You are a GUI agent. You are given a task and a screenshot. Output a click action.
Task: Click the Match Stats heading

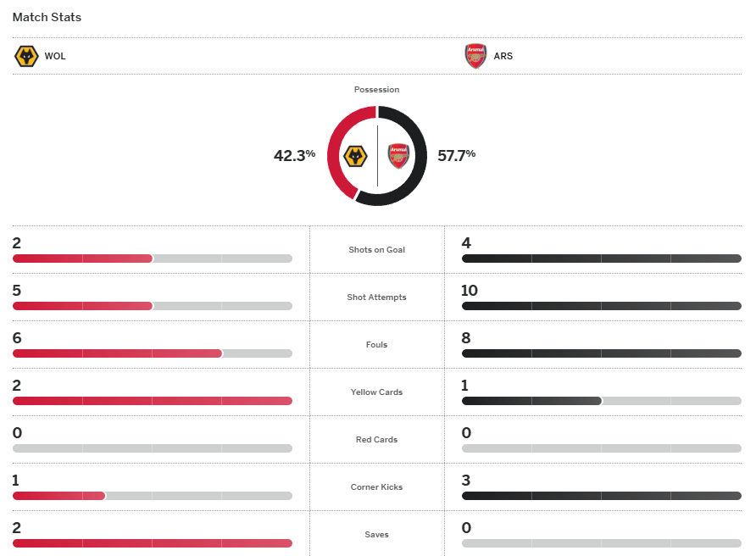pyautogui.click(x=47, y=17)
